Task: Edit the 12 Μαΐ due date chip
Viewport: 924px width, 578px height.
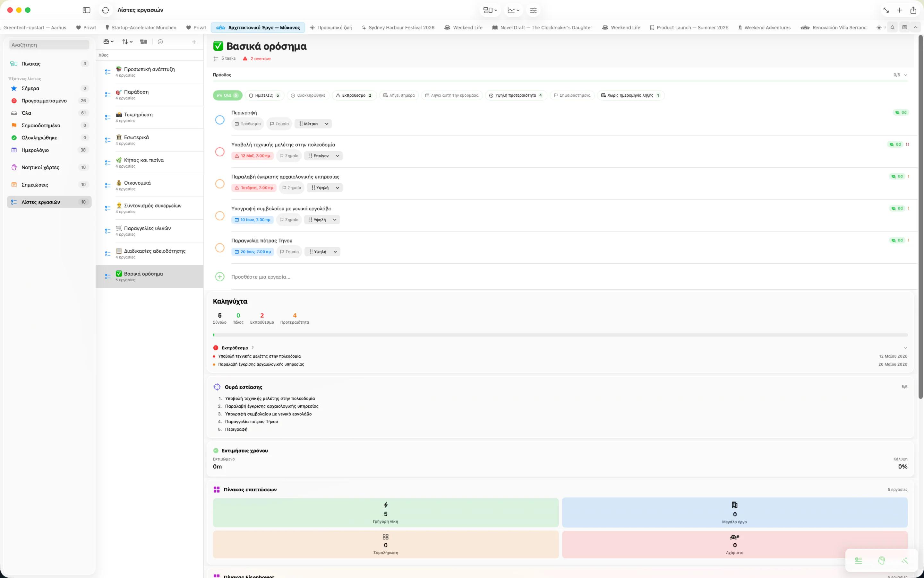Action: (x=252, y=156)
